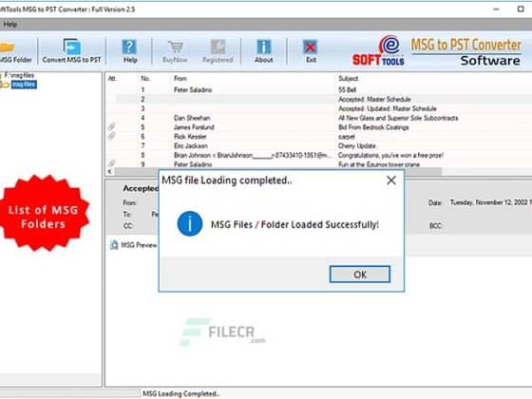Click the Exit toolbar icon
The width and height of the screenshot is (532, 399).
tap(311, 51)
